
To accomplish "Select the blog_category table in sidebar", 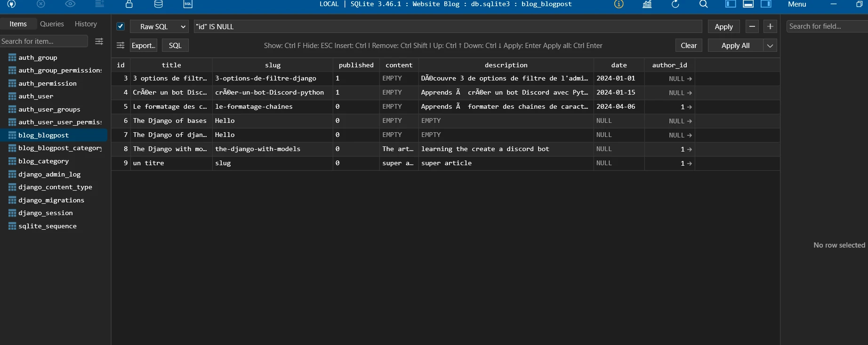I will (x=43, y=161).
